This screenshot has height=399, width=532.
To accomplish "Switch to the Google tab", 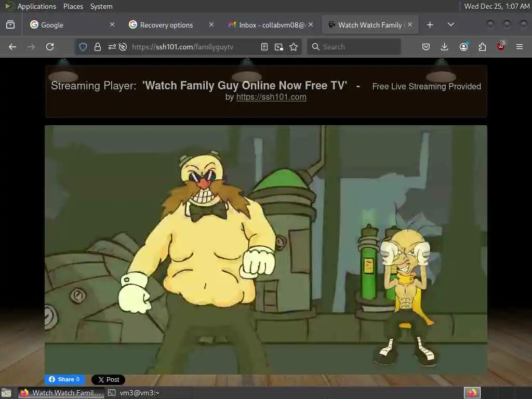I will point(71,25).
